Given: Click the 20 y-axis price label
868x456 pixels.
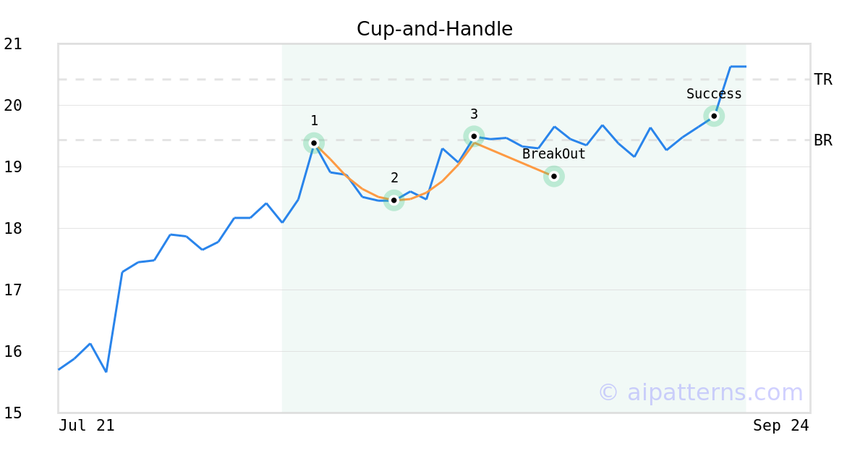Looking at the screenshot, I should click(13, 106).
